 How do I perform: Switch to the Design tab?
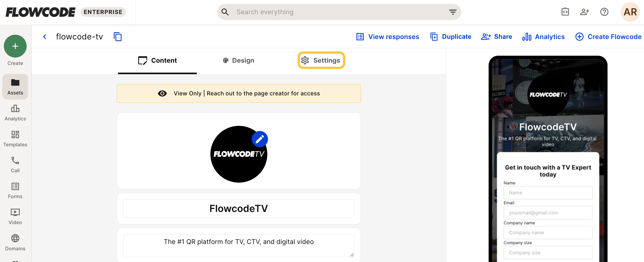238,60
